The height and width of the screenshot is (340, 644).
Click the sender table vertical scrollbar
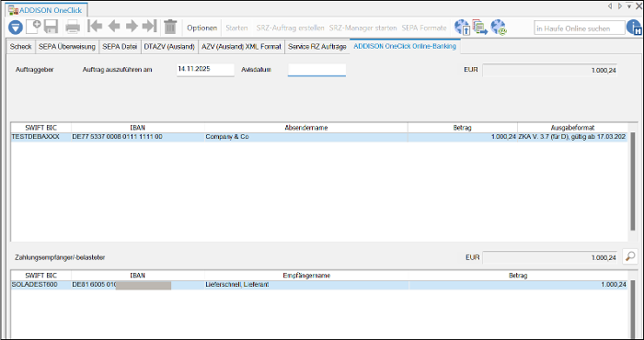[633, 181]
